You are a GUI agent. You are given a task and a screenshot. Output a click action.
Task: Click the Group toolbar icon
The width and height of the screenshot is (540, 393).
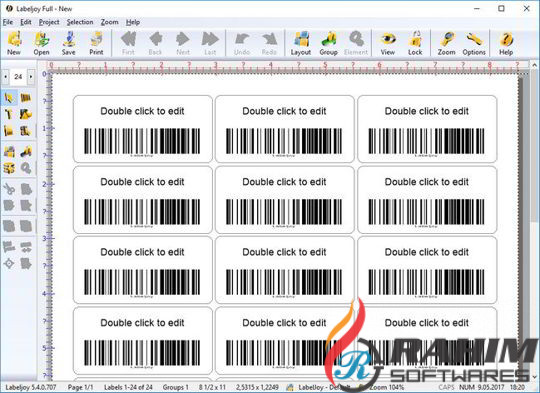tap(328, 43)
